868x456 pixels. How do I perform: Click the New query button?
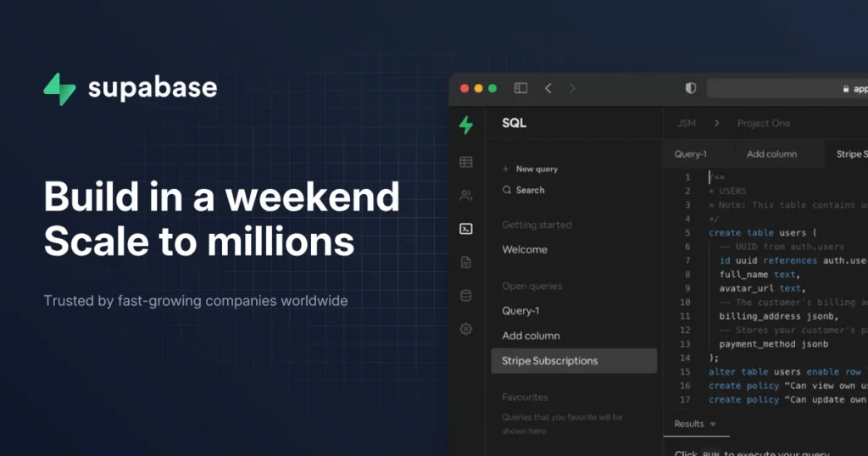point(530,169)
